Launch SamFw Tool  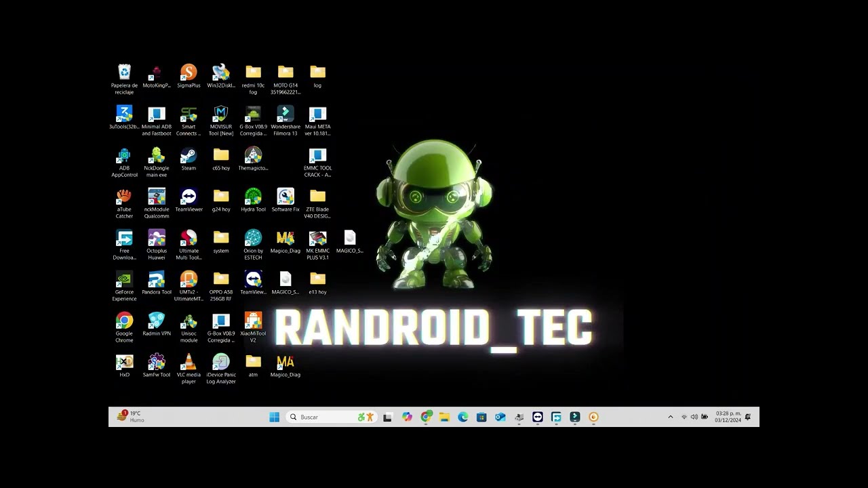(x=157, y=365)
